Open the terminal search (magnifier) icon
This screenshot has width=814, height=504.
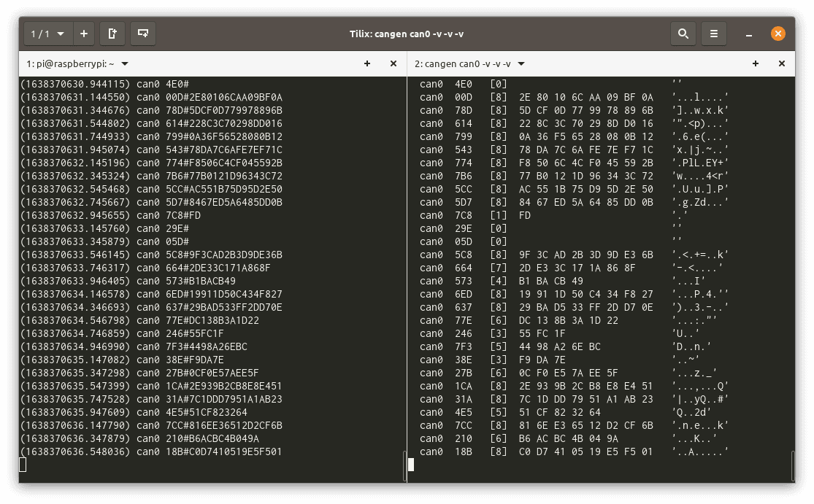[x=683, y=34]
